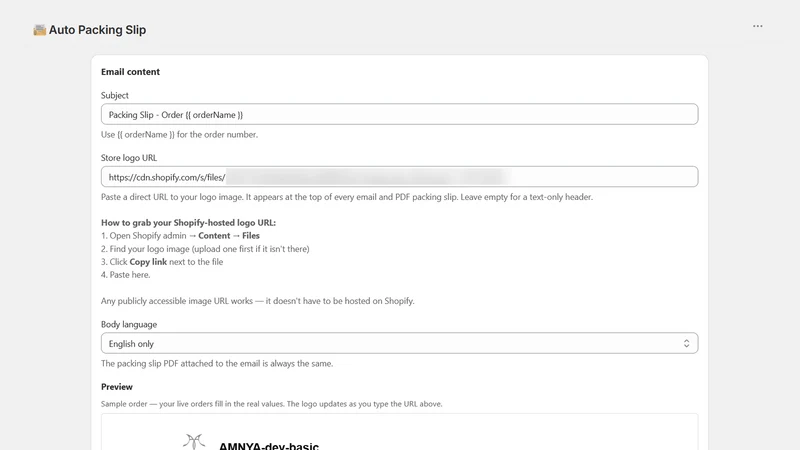The image size is (800, 450).
Task: Click the "Email content" heading
Action: pyautogui.click(x=130, y=72)
